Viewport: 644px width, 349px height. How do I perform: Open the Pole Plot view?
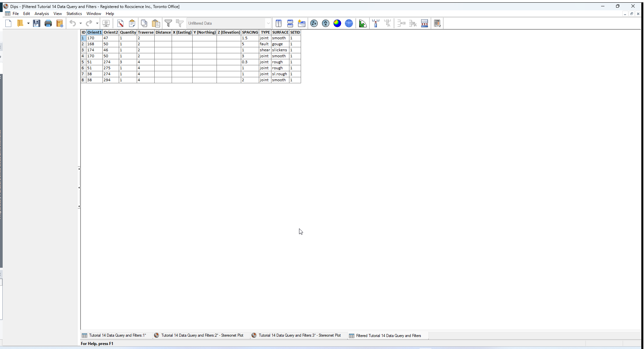(x=314, y=23)
